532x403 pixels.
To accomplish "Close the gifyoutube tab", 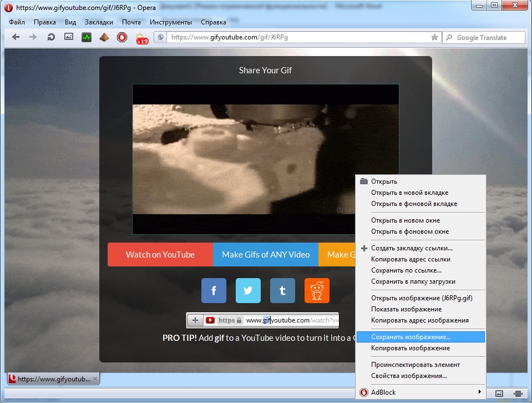I will 95,379.
